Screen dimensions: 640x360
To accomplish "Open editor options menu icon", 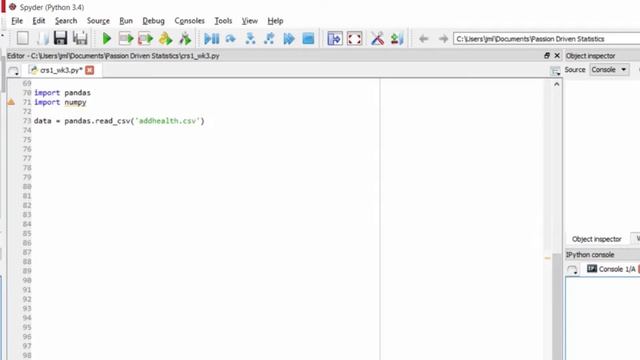I will coord(555,71).
